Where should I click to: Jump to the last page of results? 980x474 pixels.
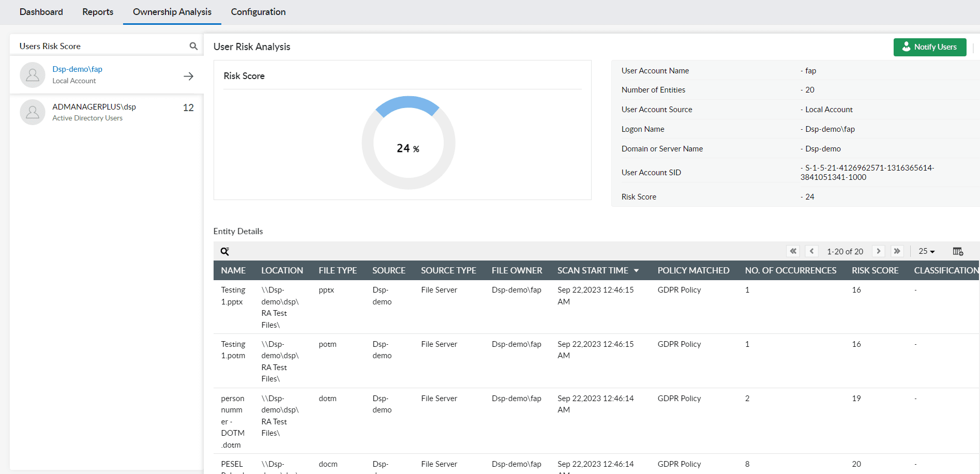tap(897, 251)
